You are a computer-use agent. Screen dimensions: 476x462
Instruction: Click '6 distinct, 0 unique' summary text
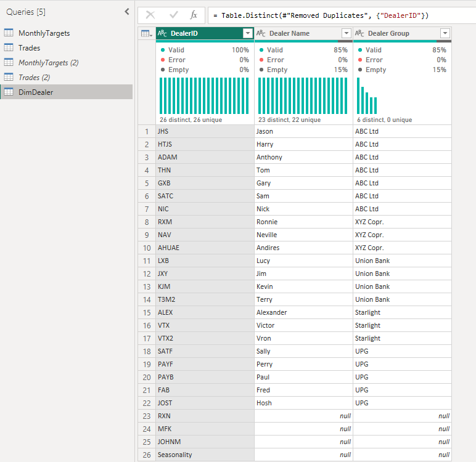point(384,120)
